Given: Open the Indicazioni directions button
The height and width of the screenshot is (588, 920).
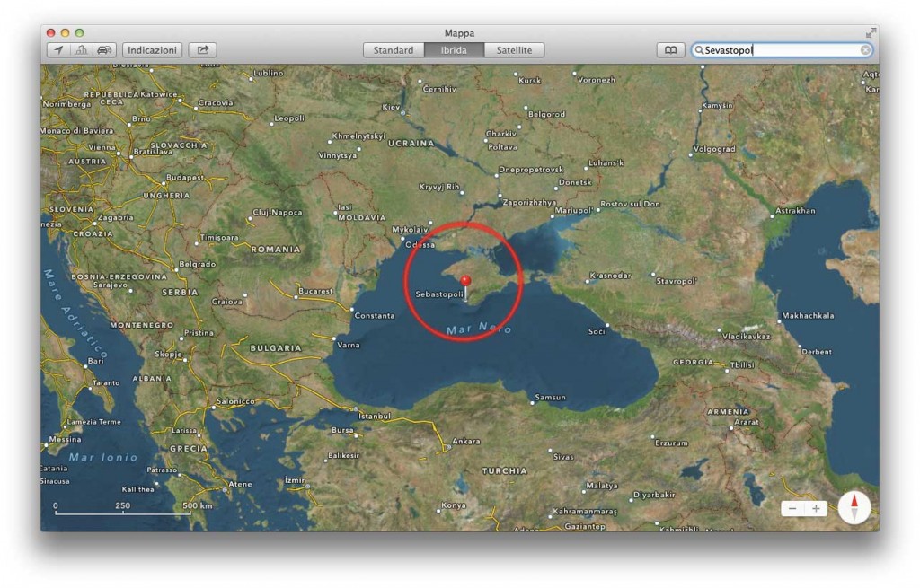Looking at the screenshot, I should [x=152, y=50].
